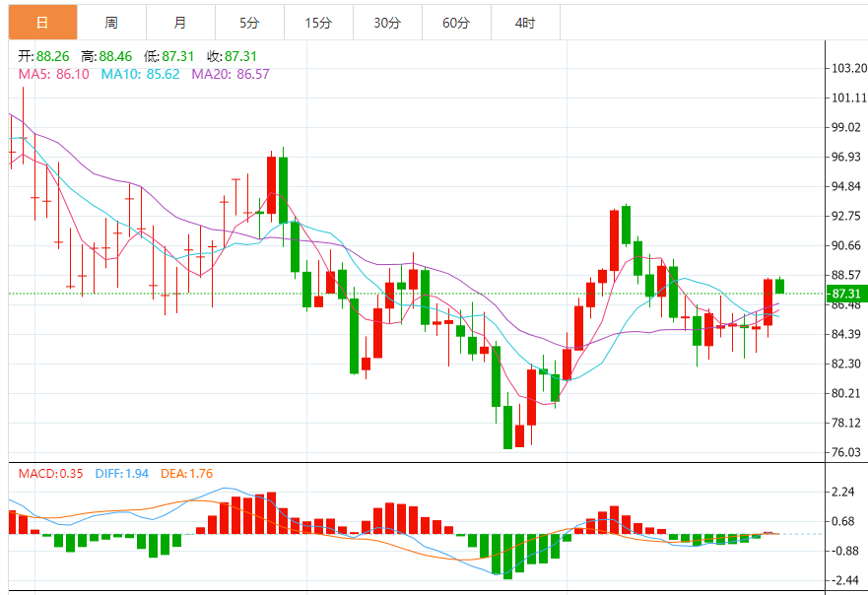Click the MA10: 85.62 indicator label

pos(140,74)
